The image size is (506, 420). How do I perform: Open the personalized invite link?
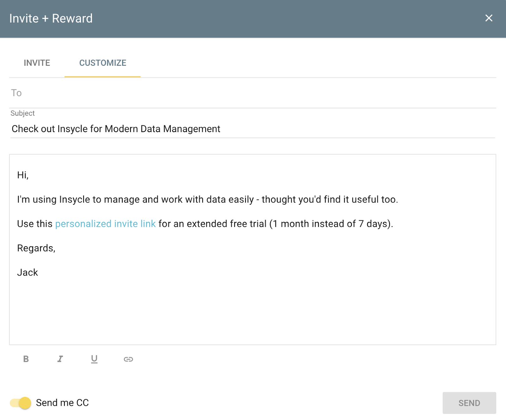coord(105,224)
